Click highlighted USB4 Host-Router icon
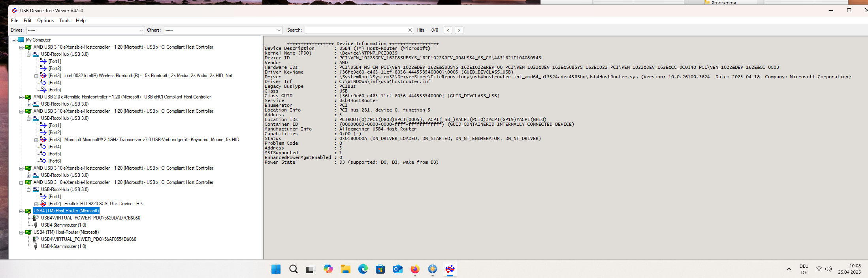868x278 pixels. [x=28, y=211]
